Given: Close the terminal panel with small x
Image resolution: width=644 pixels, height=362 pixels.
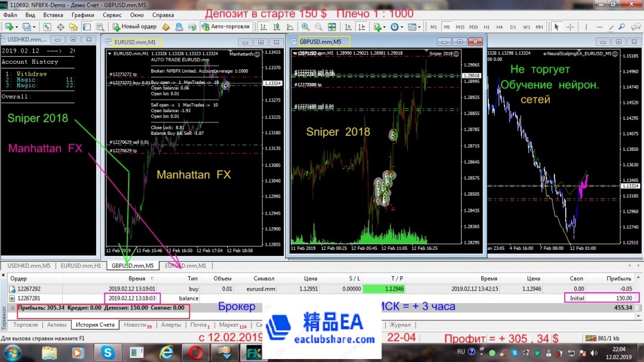Looking at the screenshot, I should 4,275.
